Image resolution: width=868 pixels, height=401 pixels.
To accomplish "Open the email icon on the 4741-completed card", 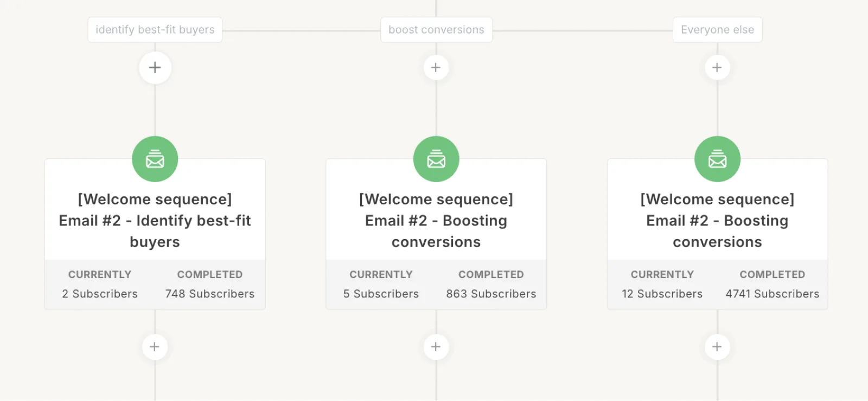I will (x=717, y=159).
